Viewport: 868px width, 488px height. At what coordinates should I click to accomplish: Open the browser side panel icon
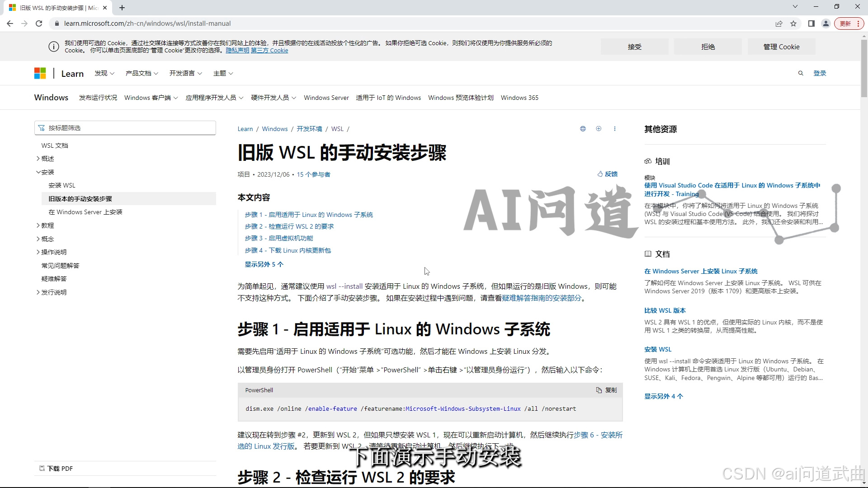point(811,23)
